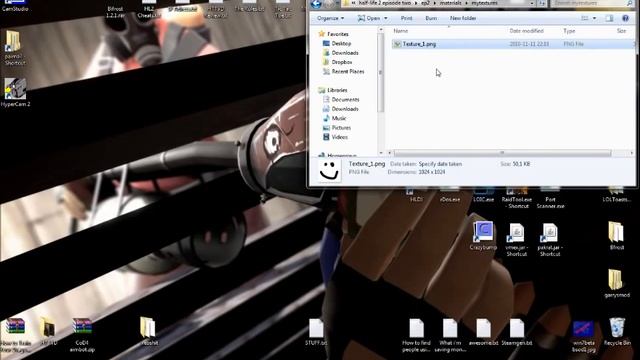Select the vmex.jar shortcut icon

[x=517, y=240]
